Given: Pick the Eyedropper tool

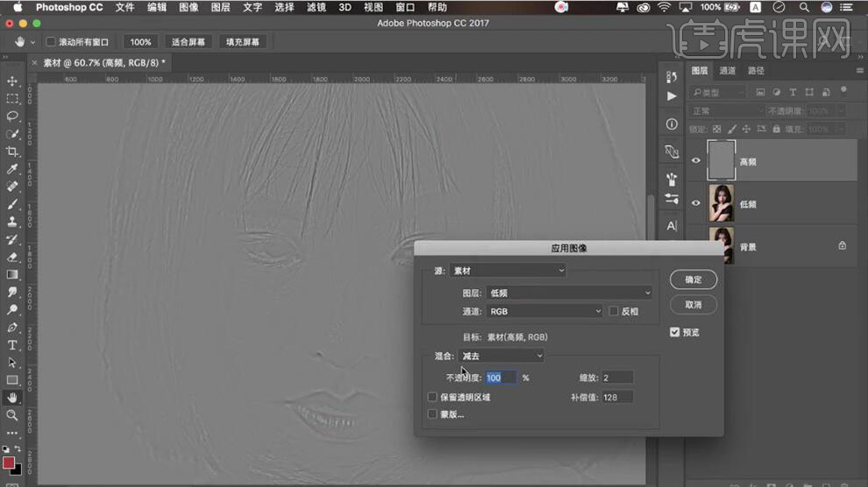Looking at the screenshot, I should [x=12, y=169].
